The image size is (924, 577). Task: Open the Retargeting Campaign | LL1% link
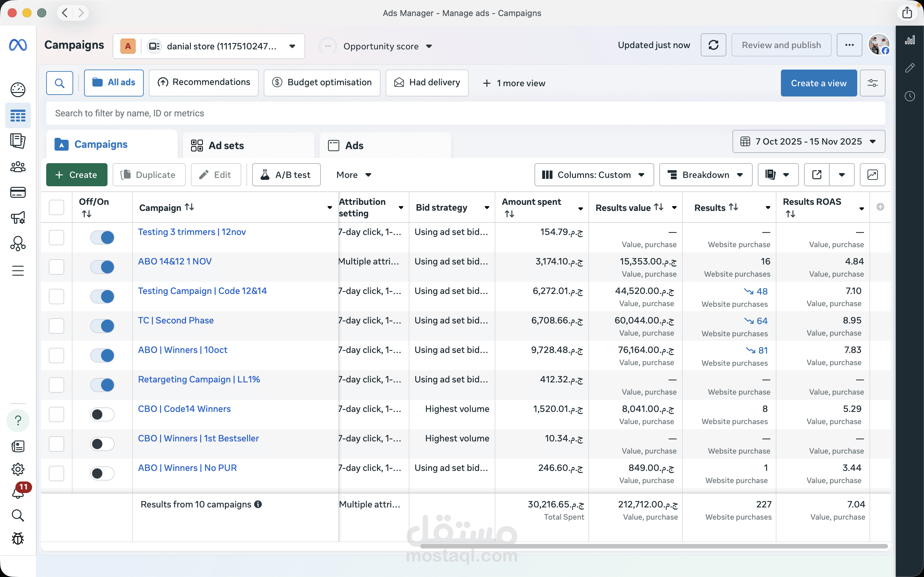pos(199,379)
